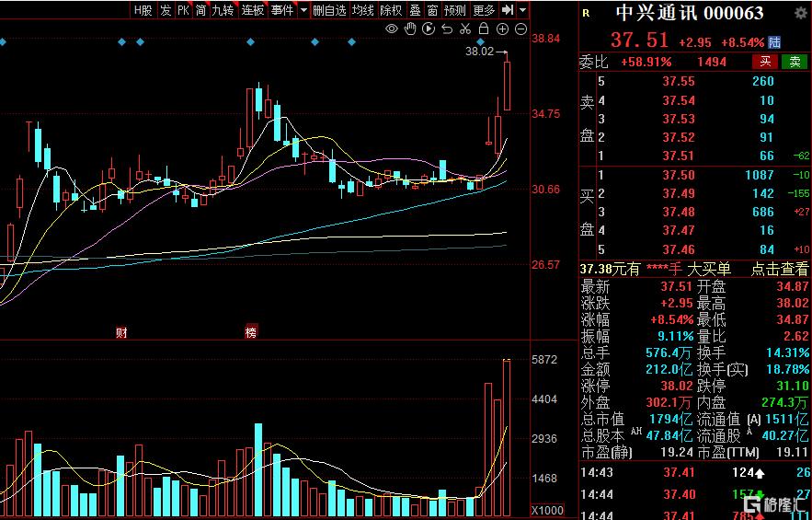This screenshot has height=520, width=812.
Task: Toggle the padlock lock icon
Action: point(483,29)
